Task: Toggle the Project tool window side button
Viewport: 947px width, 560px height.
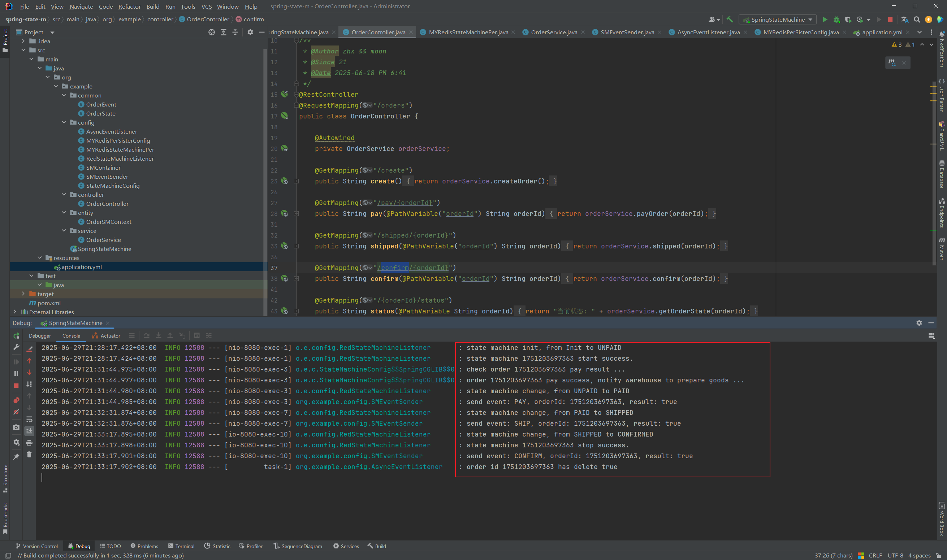Action: (5, 41)
